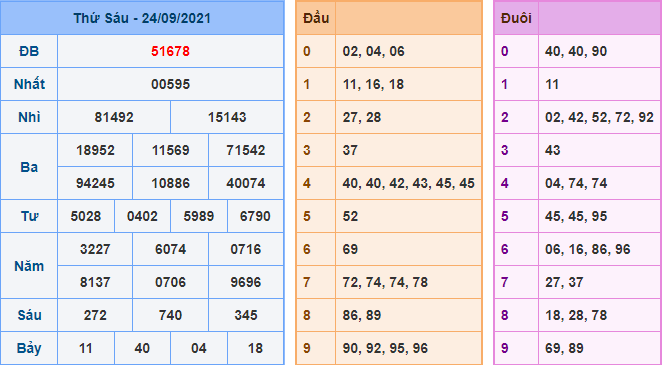Select fifth prize number 0706

click(171, 282)
